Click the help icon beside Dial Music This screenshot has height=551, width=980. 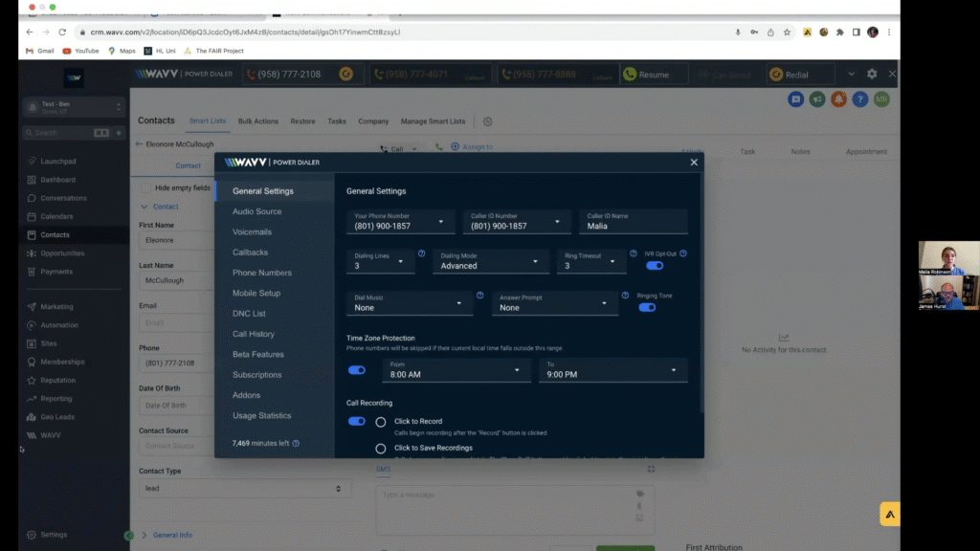[480, 296]
